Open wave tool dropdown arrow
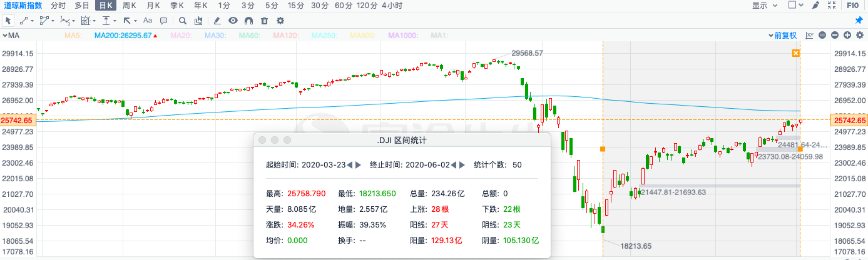This screenshot has width=868, height=260. pyautogui.click(x=73, y=21)
